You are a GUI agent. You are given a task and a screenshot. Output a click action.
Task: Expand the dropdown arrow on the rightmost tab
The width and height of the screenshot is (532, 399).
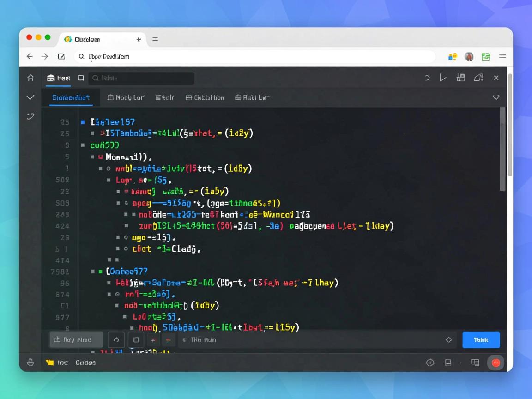click(268, 97)
